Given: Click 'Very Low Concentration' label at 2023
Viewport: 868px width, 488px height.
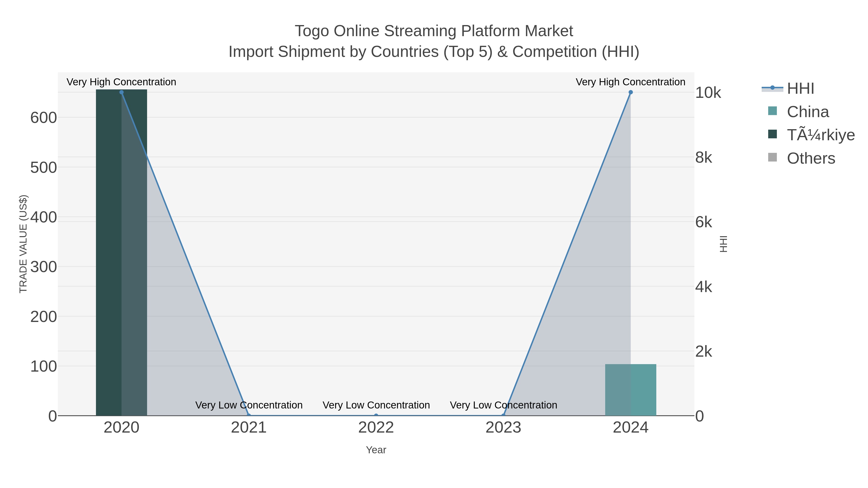Looking at the screenshot, I should [503, 405].
